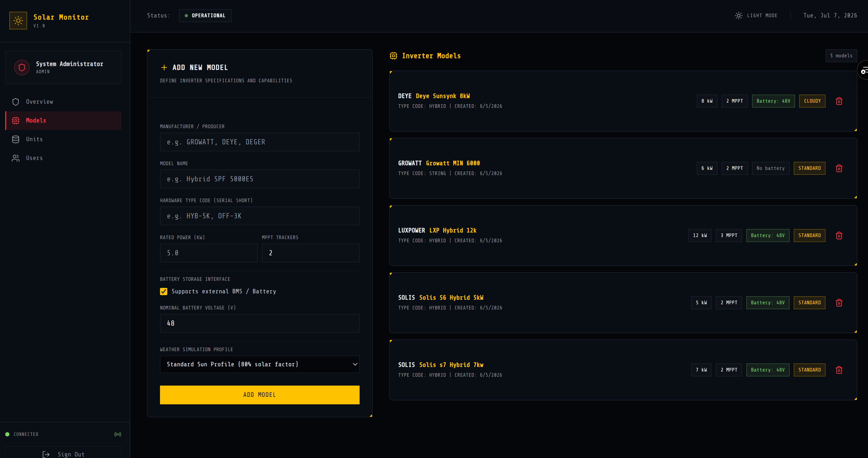The width and height of the screenshot is (868, 458).
Task: Click the sun icon next to Light Mode
Action: click(738, 15)
